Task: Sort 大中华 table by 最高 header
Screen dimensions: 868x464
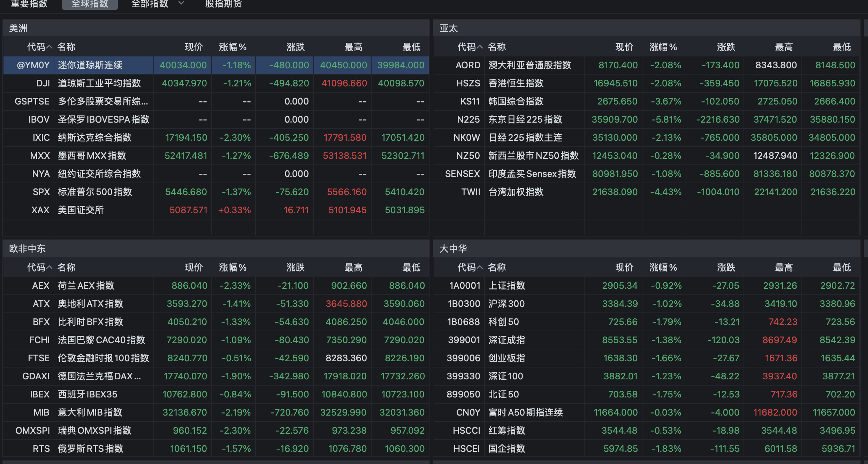Action: 784,268
